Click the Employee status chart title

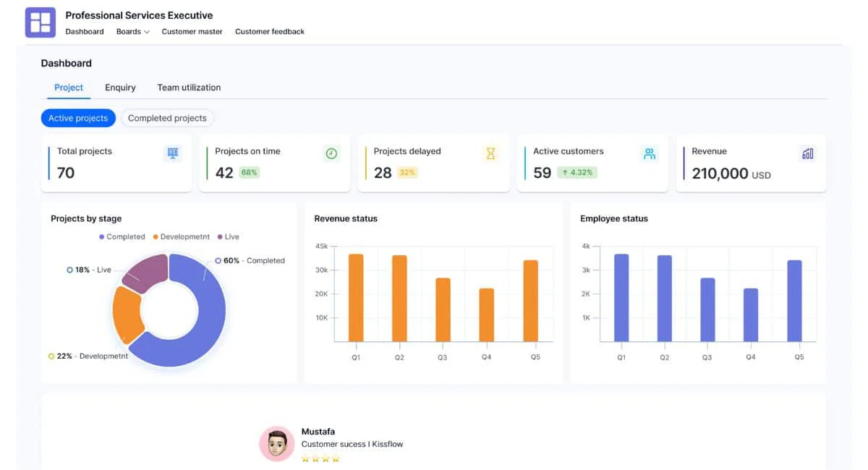coord(614,218)
